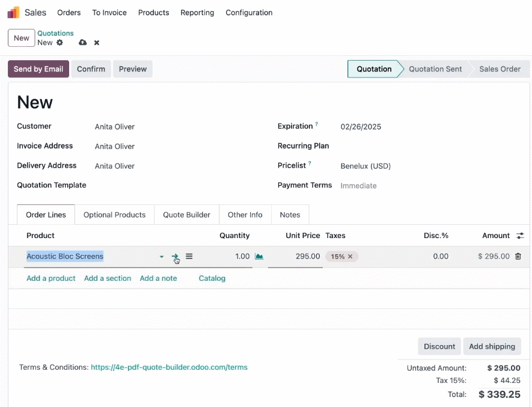Click the Unit Price 295.00 field
This screenshot has width=532, height=407.
point(295,256)
